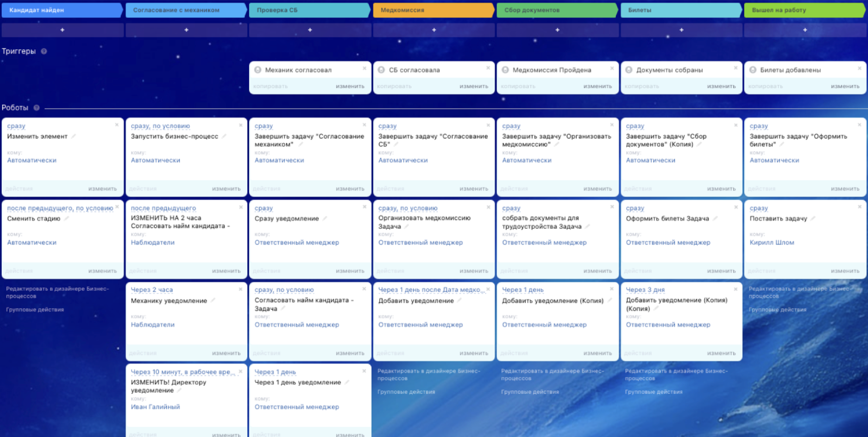Click help icon next to Роботы

36,108
